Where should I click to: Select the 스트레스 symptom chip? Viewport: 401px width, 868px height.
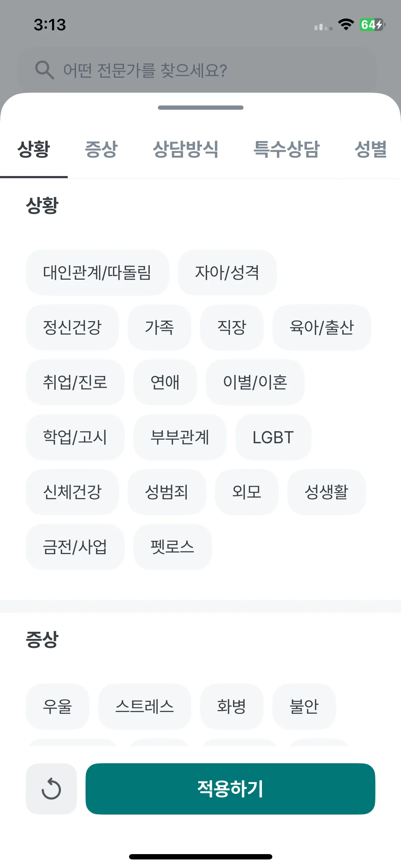(x=145, y=707)
